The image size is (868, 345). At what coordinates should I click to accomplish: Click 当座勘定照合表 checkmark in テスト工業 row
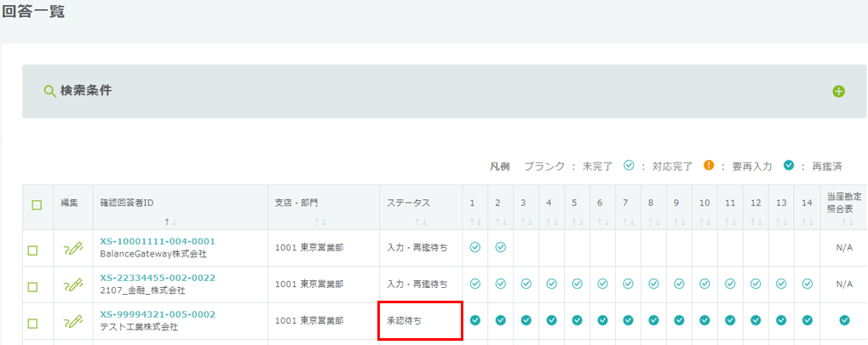(844, 320)
